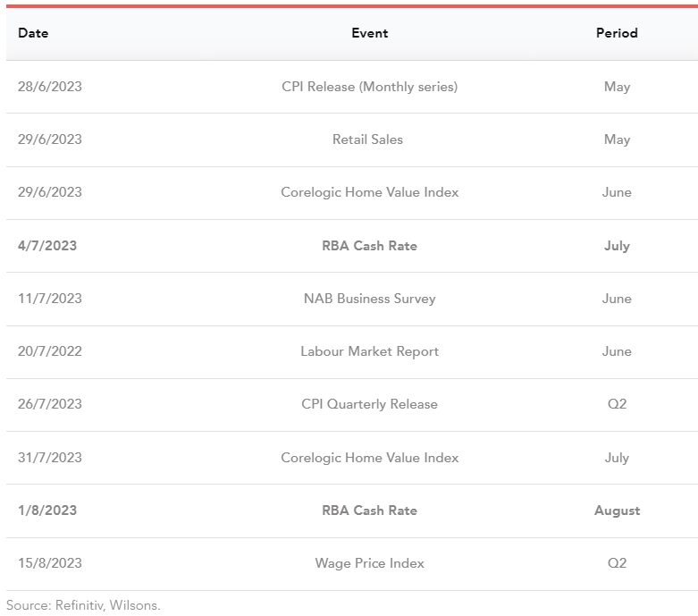The image size is (698, 616).
Task: Click the Source: Refinitiv, Wilsons footnote
Action: [83, 605]
